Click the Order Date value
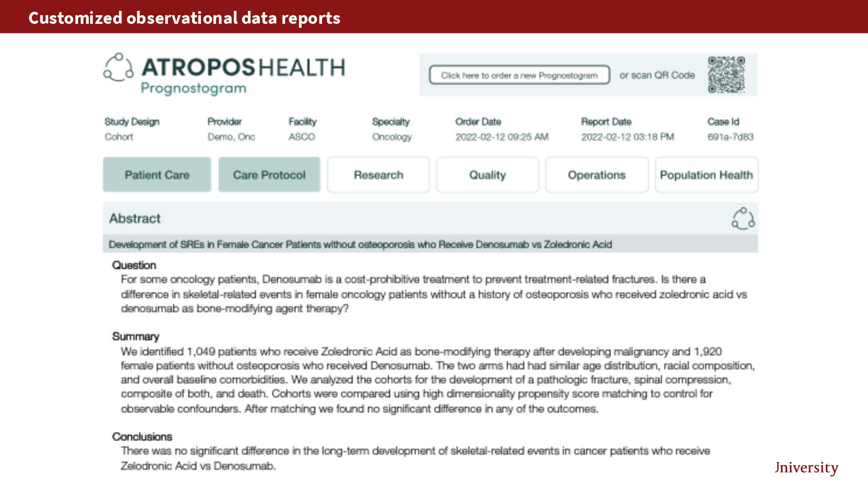 [x=502, y=137]
